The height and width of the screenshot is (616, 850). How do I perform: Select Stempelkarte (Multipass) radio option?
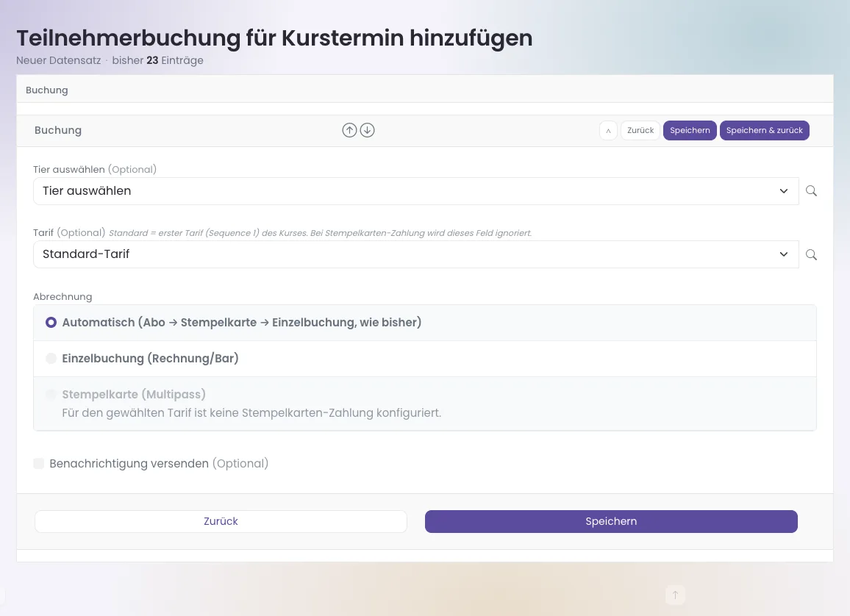[x=51, y=395]
